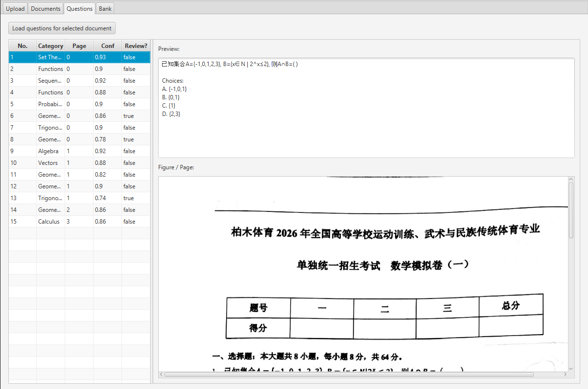Select question 13 with confidence 0.74
The image size is (588, 389).
pos(79,198)
